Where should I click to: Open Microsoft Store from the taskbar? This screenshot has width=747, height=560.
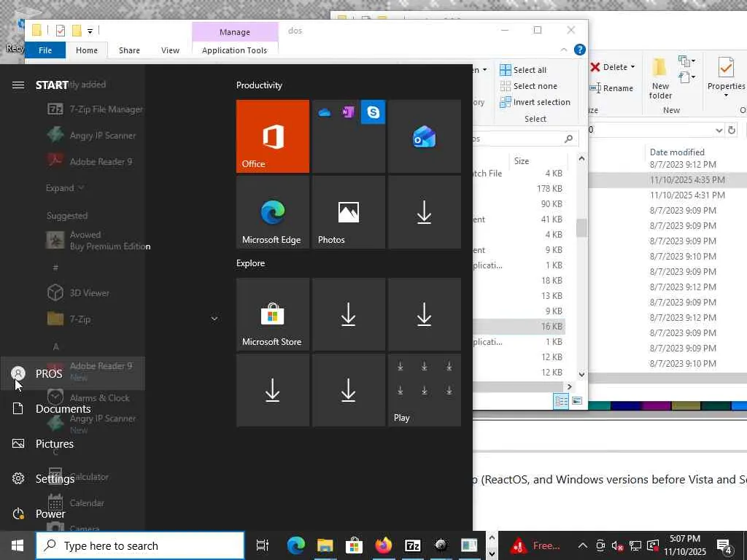coord(354,545)
